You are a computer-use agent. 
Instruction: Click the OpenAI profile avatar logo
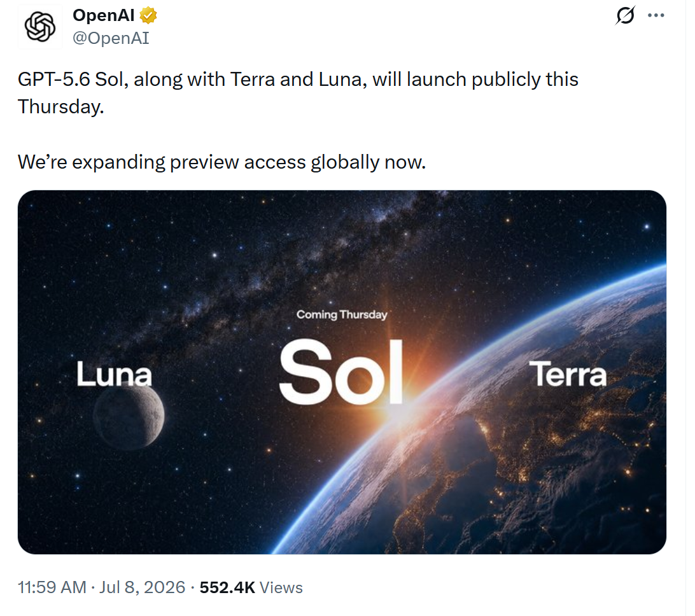[40, 27]
